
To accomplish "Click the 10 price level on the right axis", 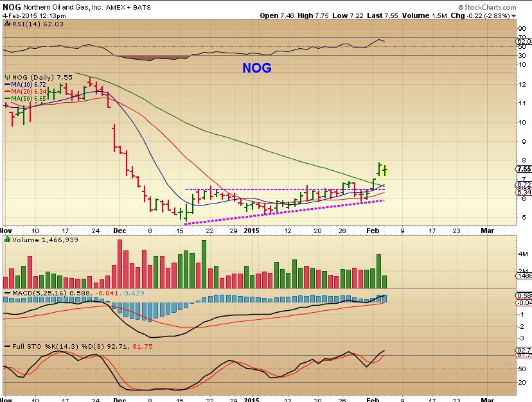I will 522,122.
